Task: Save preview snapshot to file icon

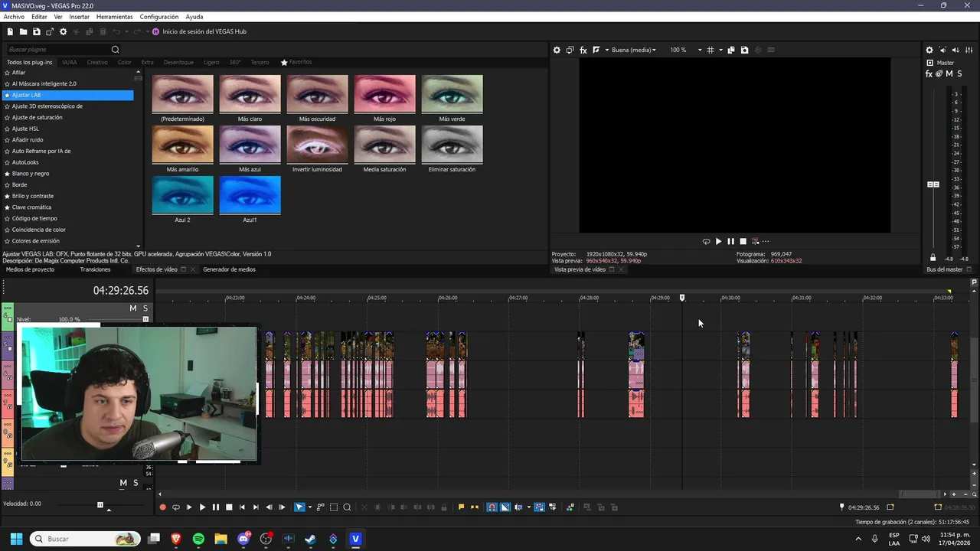Action: click(x=744, y=50)
